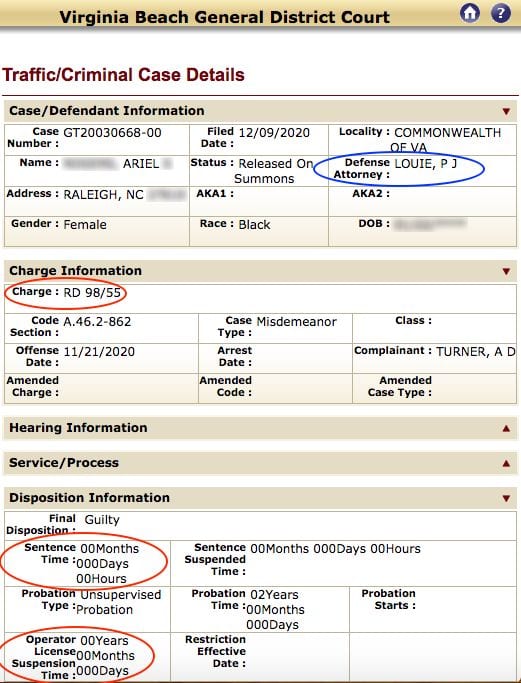Click the Charge Information heading text
Viewport: 521px width, 683px height.
point(75,270)
